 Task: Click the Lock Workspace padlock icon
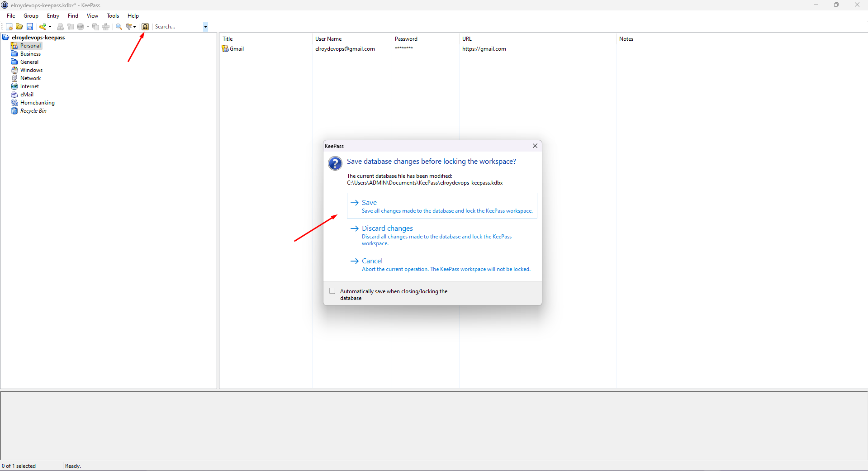pyautogui.click(x=145, y=27)
